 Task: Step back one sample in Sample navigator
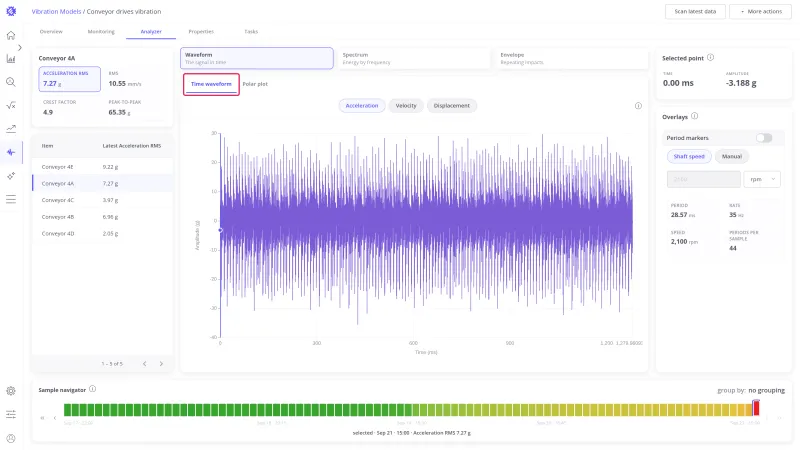55,418
